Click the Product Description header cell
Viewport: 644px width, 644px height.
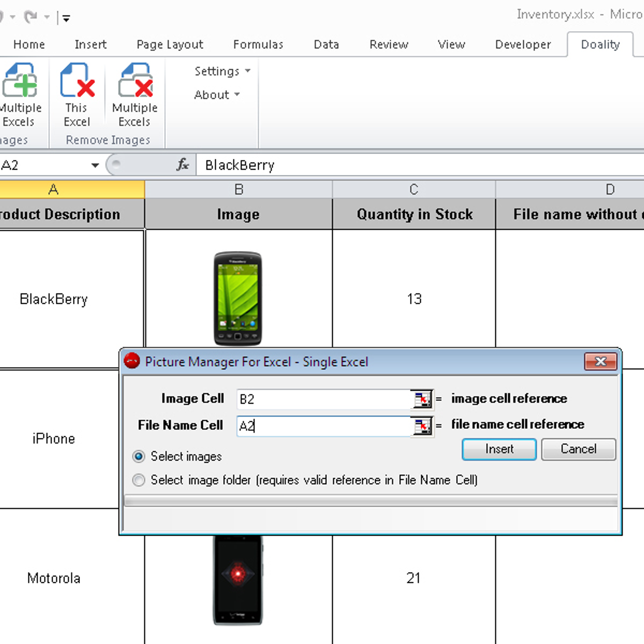pyautogui.click(x=72, y=214)
